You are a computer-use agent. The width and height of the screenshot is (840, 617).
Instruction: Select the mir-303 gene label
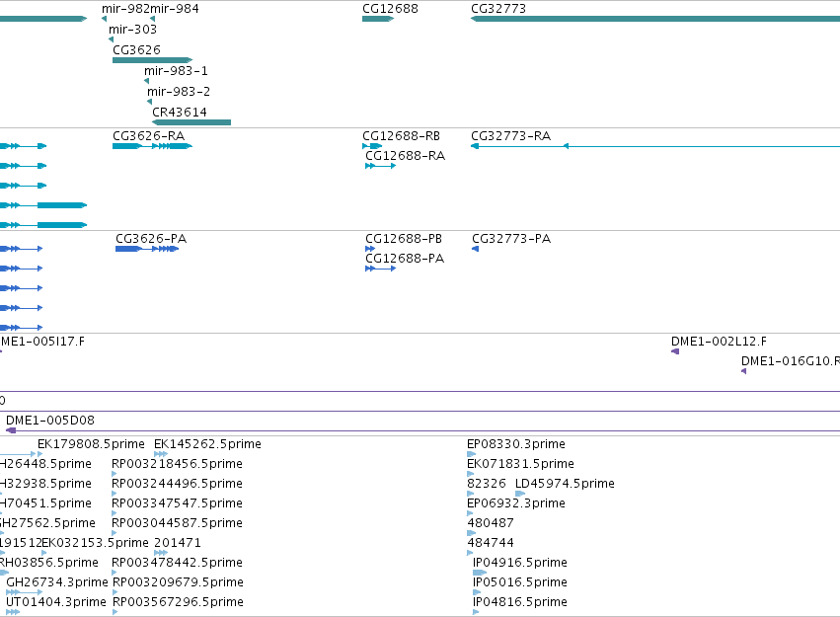tap(132, 30)
